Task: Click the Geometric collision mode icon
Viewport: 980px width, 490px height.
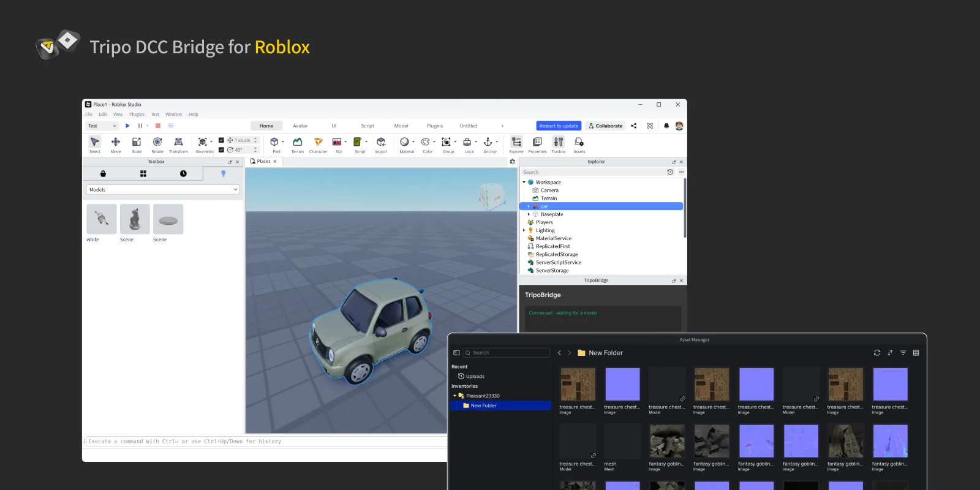Action: (x=203, y=142)
